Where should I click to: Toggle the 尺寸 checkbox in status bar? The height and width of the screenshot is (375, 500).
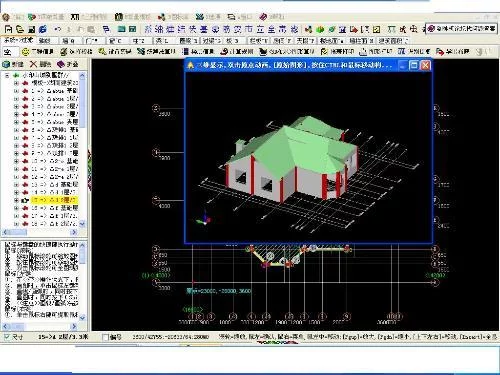pyautogui.click(x=7, y=337)
